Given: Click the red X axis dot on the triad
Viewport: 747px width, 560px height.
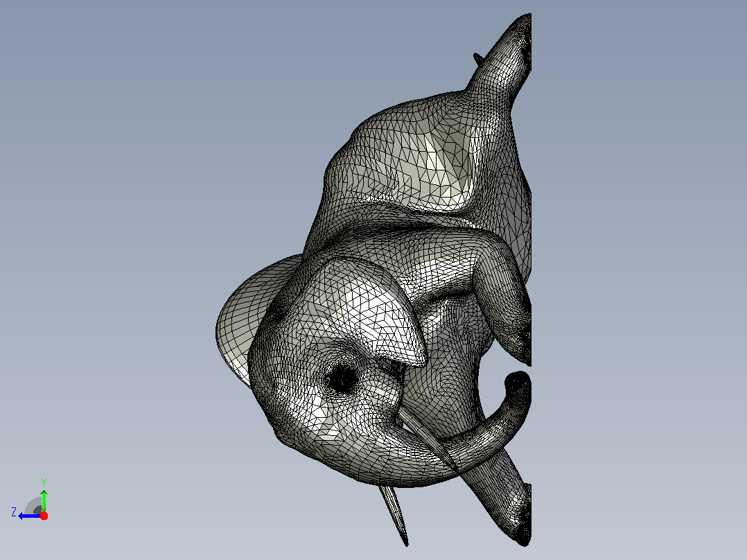Looking at the screenshot, I should click(x=44, y=516).
